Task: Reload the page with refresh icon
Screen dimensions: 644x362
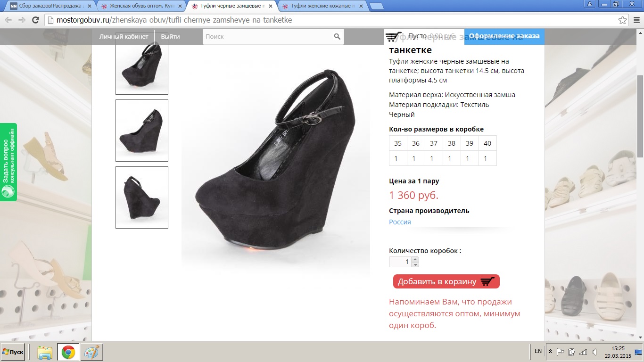Action: pyautogui.click(x=35, y=20)
